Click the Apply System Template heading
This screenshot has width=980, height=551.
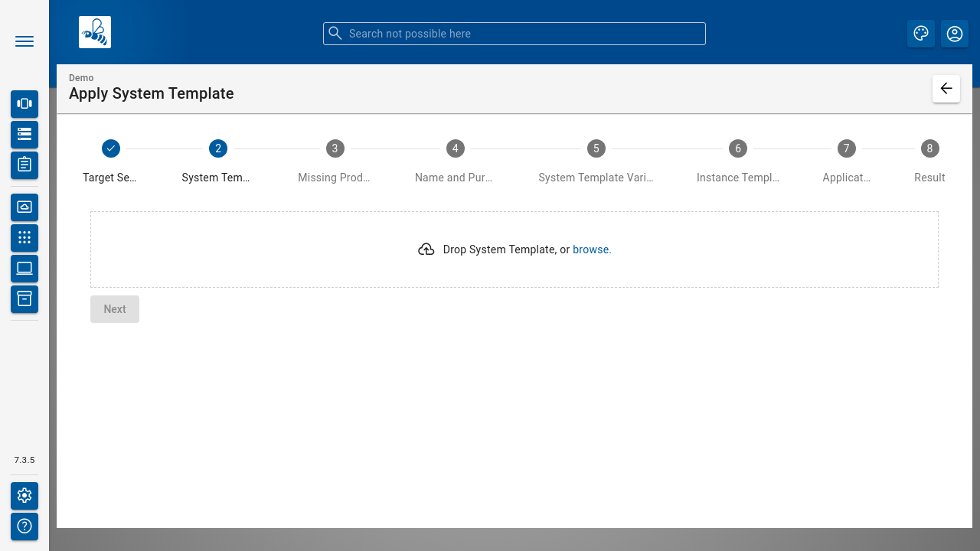click(152, 93)
